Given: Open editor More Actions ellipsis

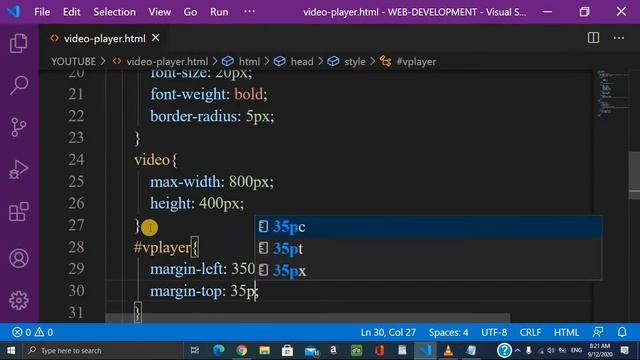Looking at the screenshot, I should 619,38.
